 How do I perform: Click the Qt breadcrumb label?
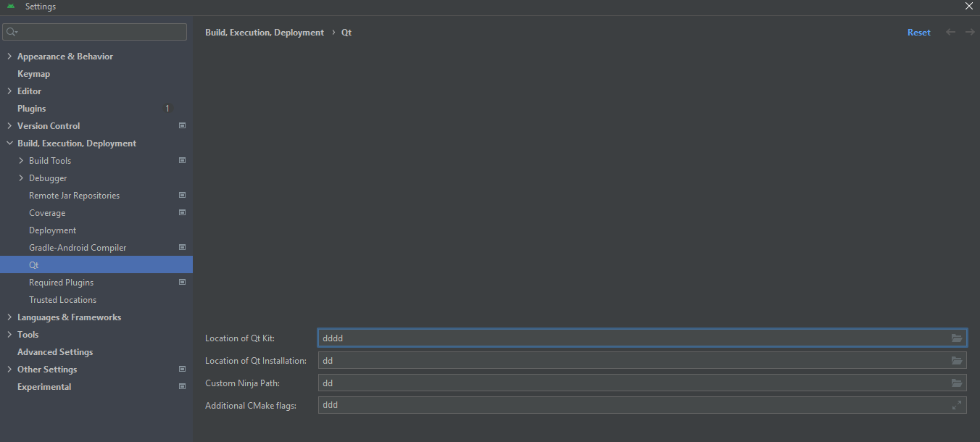tap(346, 33)
